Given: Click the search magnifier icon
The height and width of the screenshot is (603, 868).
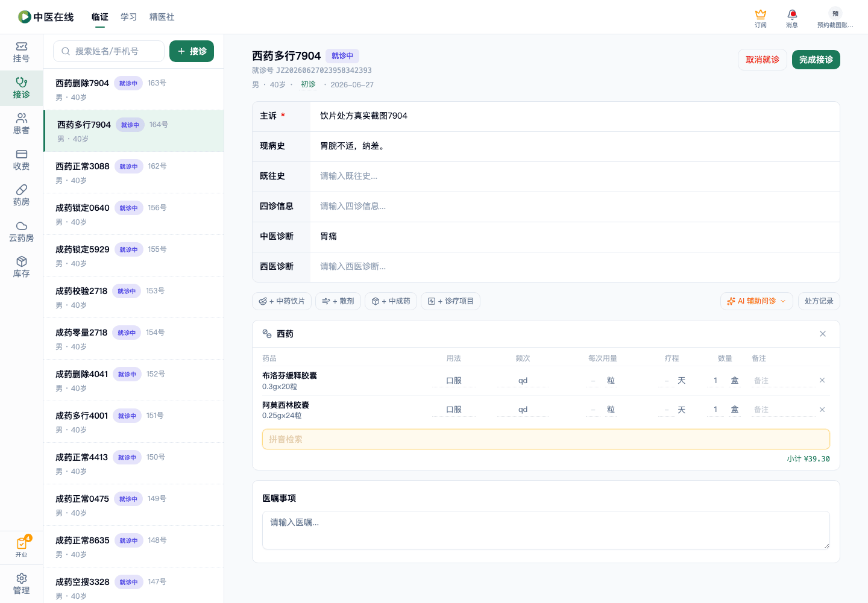Looking at the screenshot, I should point(66,51).
